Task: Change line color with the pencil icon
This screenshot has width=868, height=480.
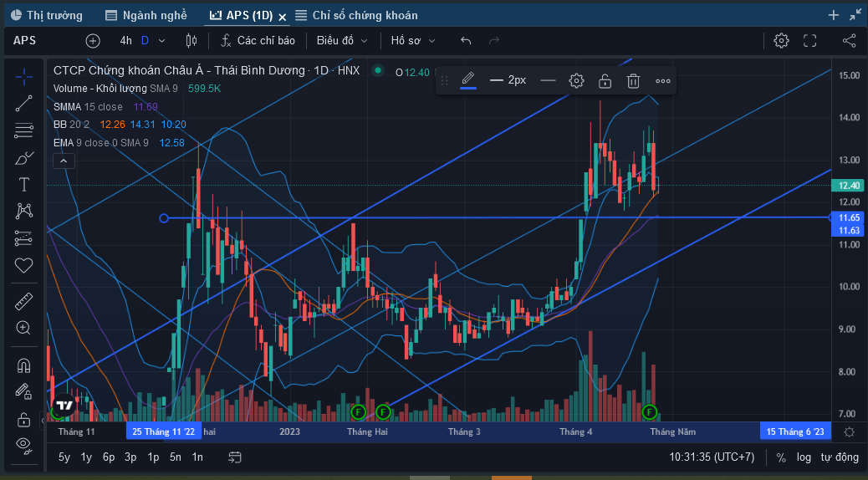Action: [468, 80]
